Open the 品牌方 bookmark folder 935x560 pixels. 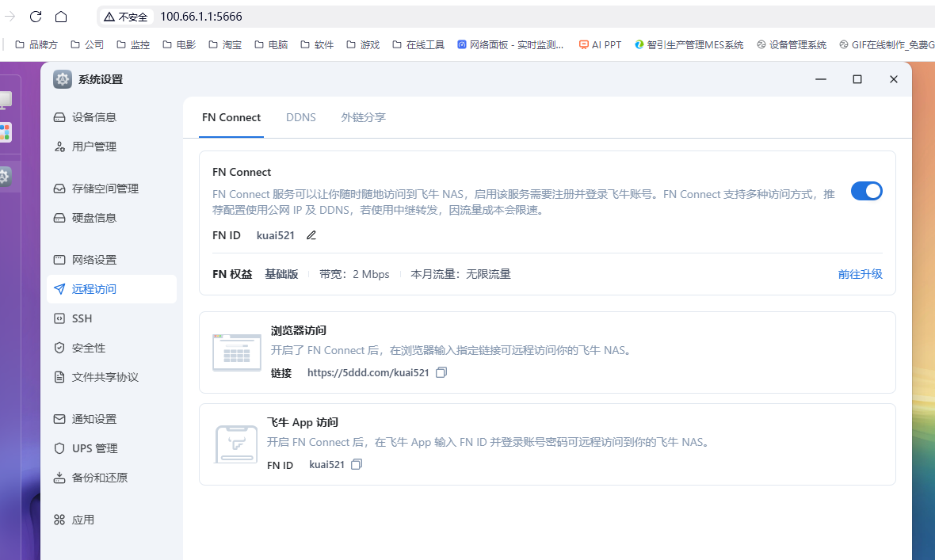point(36,44)
